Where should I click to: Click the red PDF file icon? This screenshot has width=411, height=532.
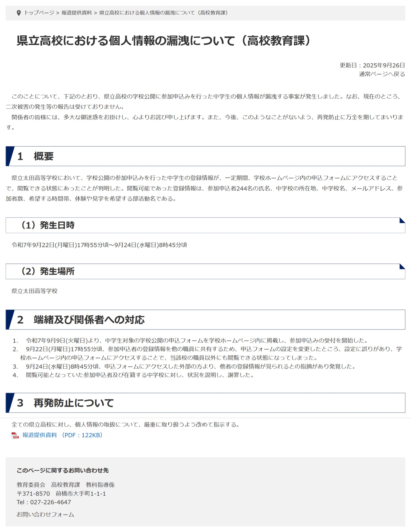point(15,435)
